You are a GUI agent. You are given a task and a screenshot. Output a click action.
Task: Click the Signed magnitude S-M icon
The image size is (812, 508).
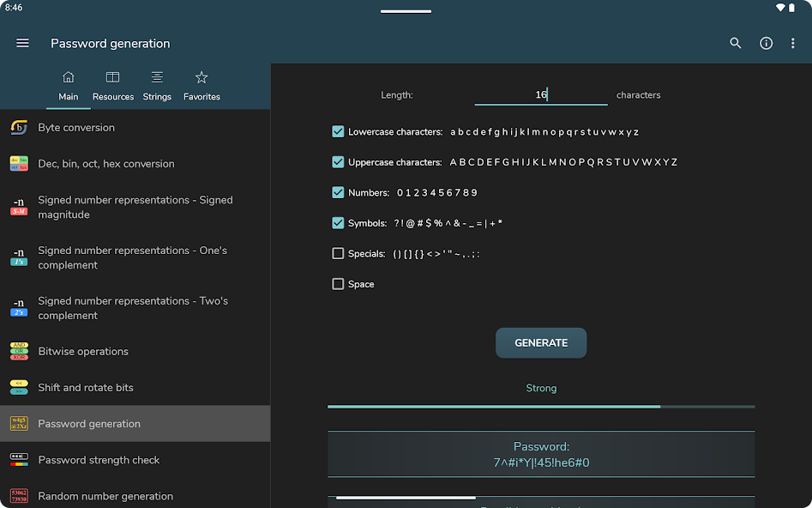click(19, 207)
